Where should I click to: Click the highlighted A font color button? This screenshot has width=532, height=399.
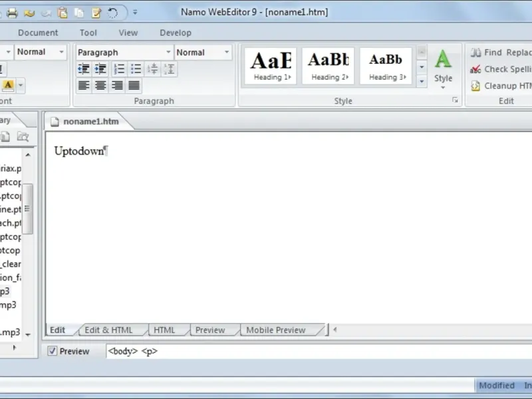(8, 85)
